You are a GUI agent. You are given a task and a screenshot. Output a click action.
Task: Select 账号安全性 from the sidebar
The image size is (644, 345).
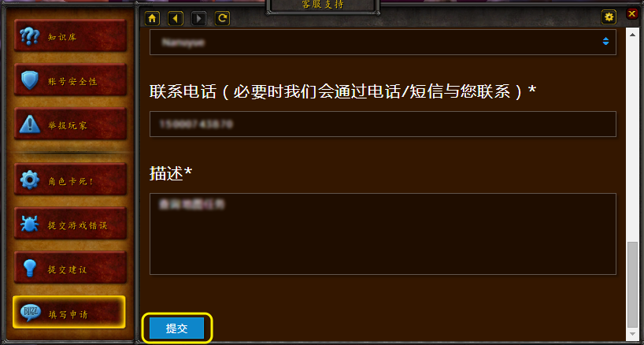coord(70,80)
